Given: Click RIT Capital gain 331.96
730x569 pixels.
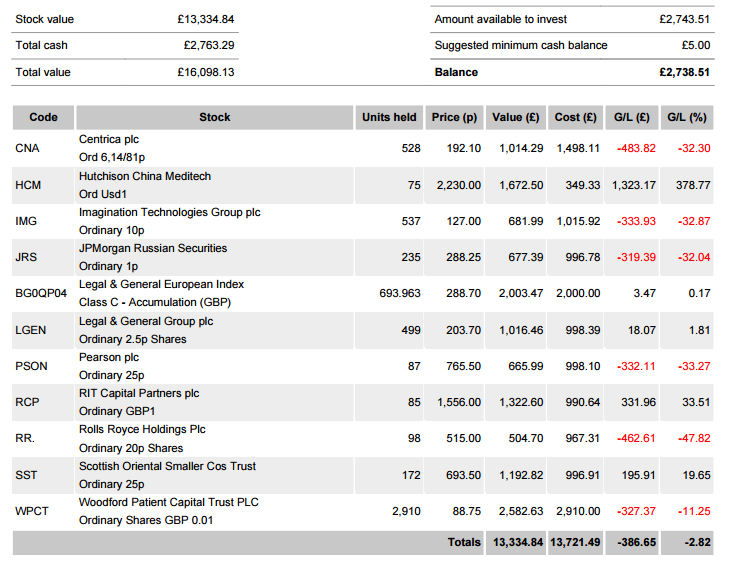Looking at the screenshot, I should [x=638, y=402].
